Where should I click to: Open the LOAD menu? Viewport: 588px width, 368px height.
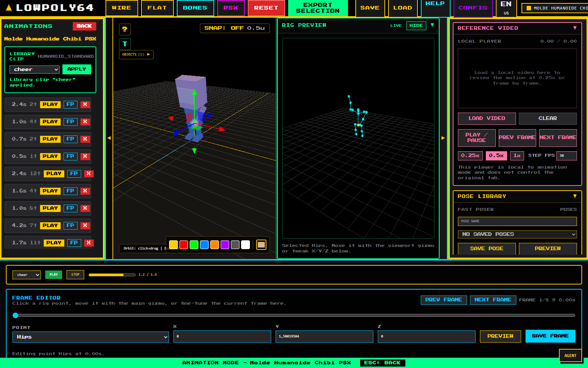(x=403, y=8)
